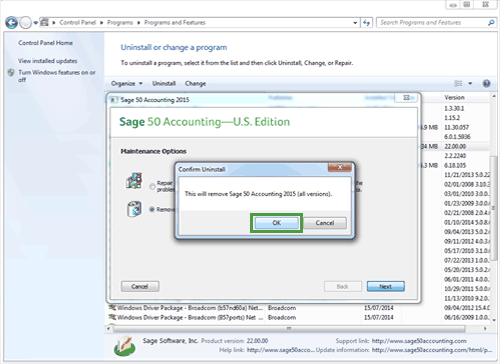Click Uninstall in the toolbar
The image size is (500, 364).
164,83
